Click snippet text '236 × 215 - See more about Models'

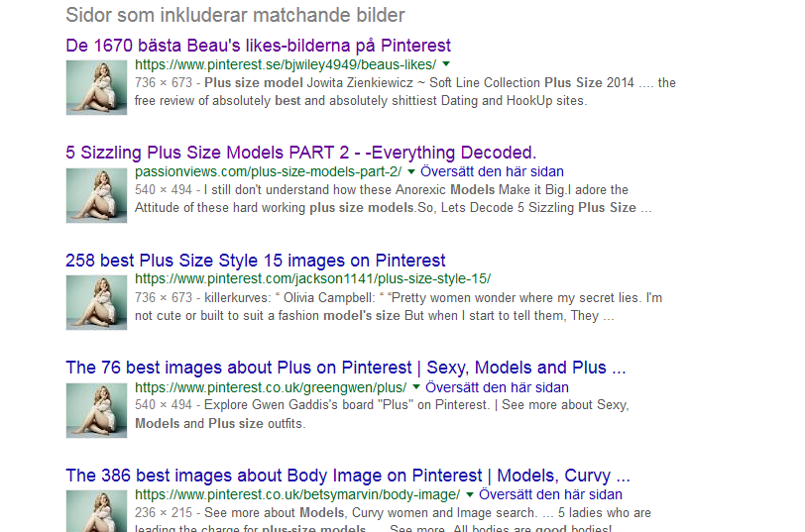[393, 519]
